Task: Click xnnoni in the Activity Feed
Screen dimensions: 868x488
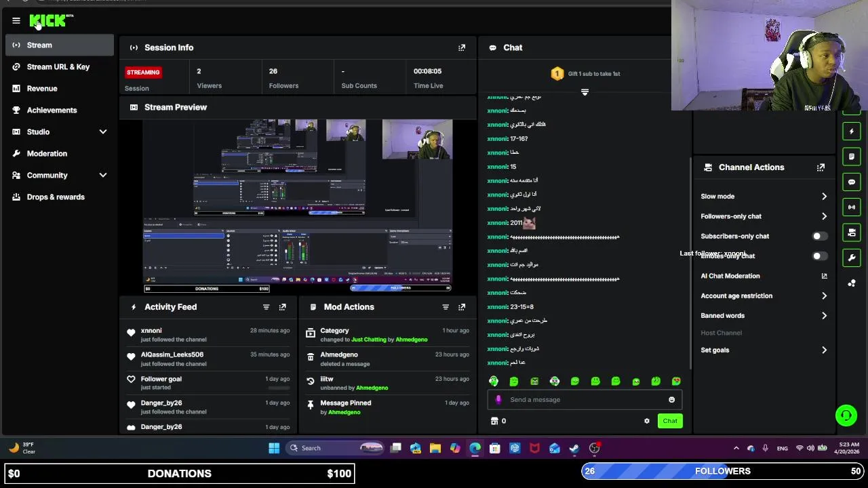Action: coord(151,331)
